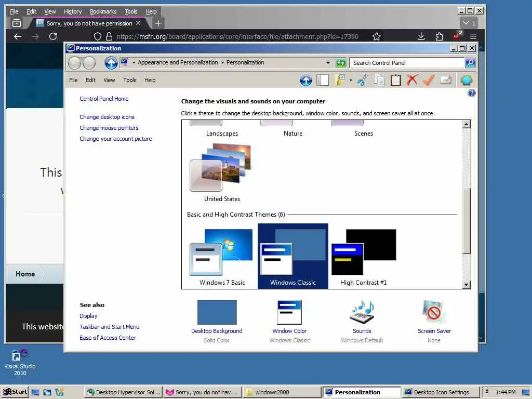
Task: Open Ease of Access Center link
Action: (x=107, y=338)
